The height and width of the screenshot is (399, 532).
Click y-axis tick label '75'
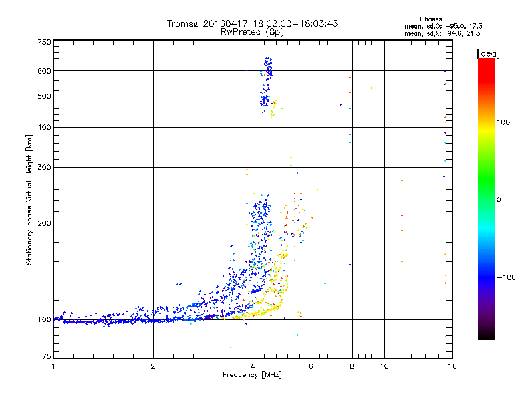[x=47, y=356]
